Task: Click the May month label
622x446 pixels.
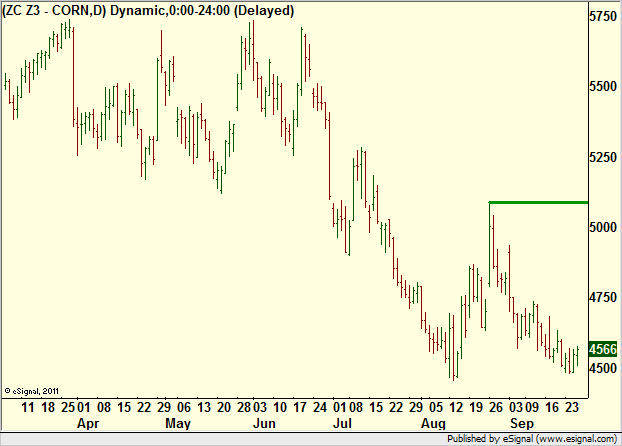Action: click(178, 423)
